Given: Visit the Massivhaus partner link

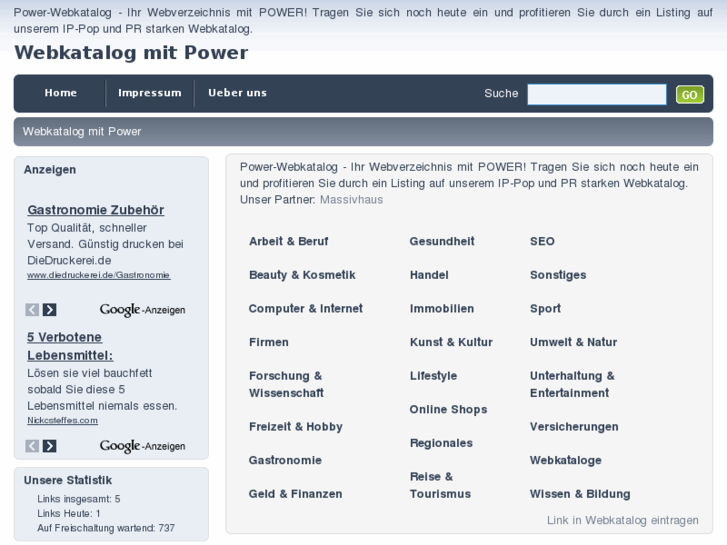Looking at the screenshot, I should click(x=351, y=200).
